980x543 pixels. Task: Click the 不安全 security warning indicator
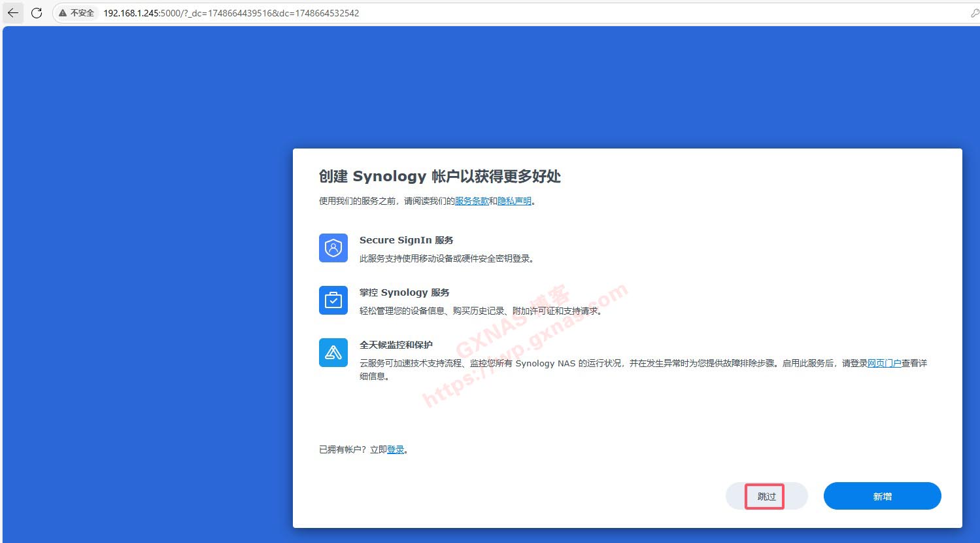click(x=76, y=13)
